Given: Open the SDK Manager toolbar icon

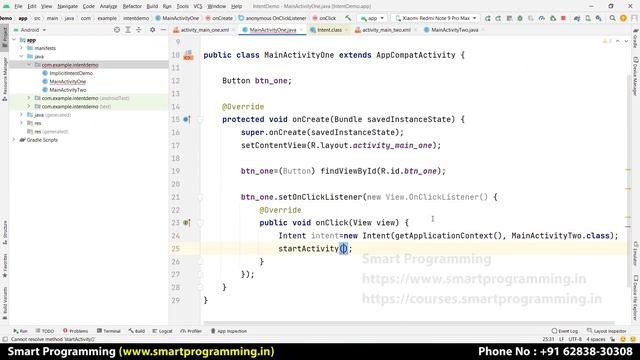Looking at the screenshot, I should click(598, 18).
